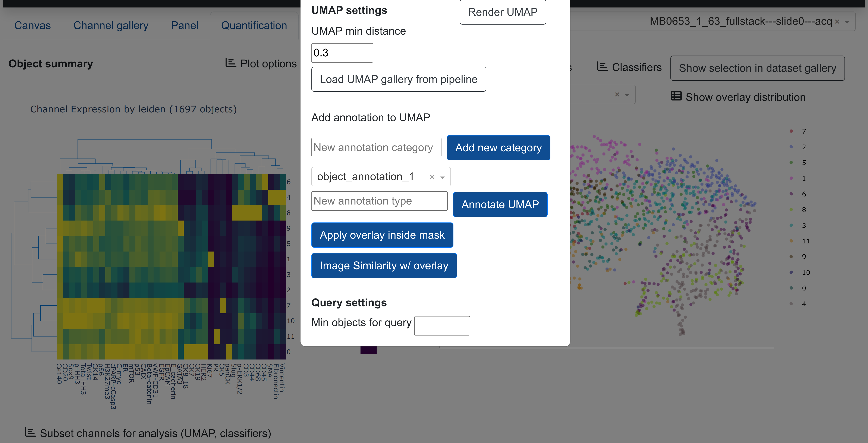Click the leiden cluster 0 legend marker

point(791,288)
